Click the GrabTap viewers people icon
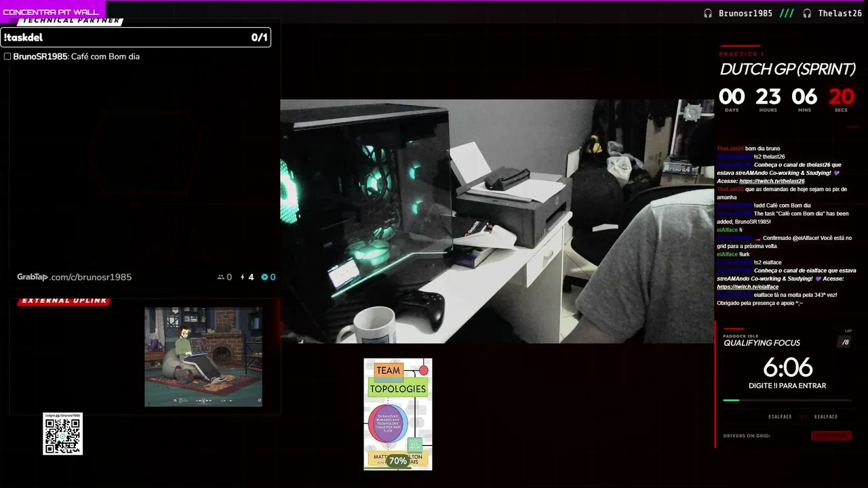Screen dimensions: 868x488 220,277
